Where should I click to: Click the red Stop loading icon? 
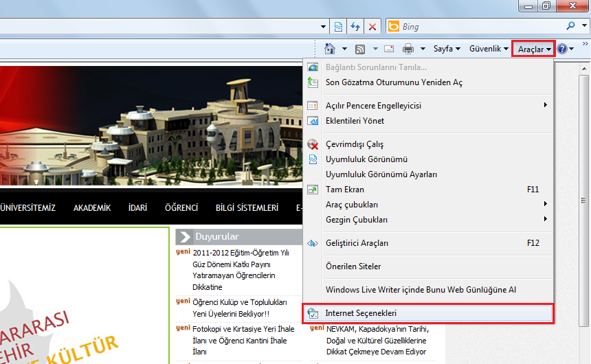tap(372, 27)
